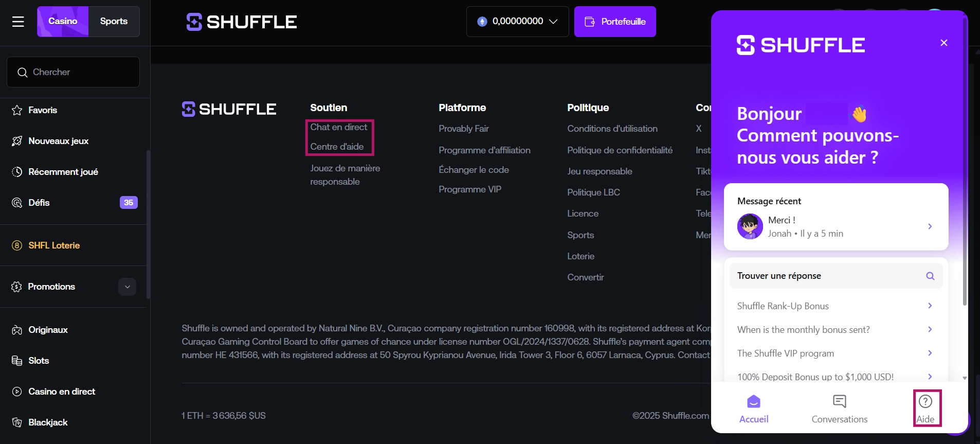Image resolution: width=980 pixels, height=444 pixels.
Task: Click chevron next to Merci ! message
Action: [x=930, y=226]
